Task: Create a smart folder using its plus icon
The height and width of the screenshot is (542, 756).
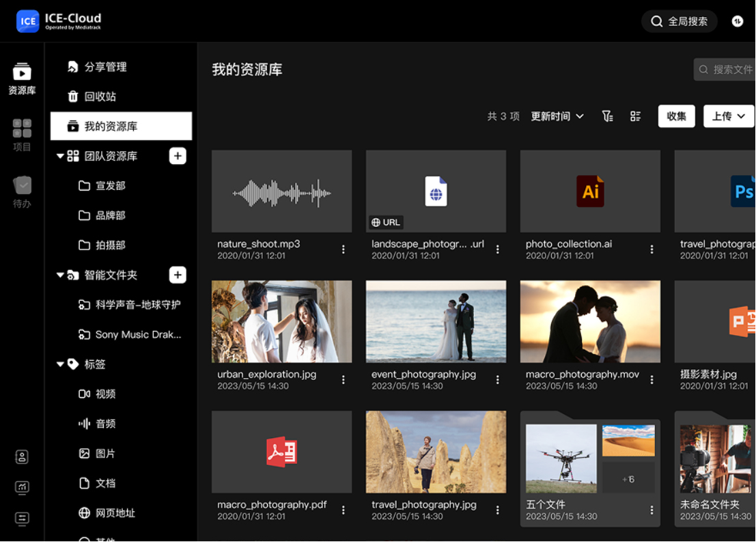Action: 178,275
